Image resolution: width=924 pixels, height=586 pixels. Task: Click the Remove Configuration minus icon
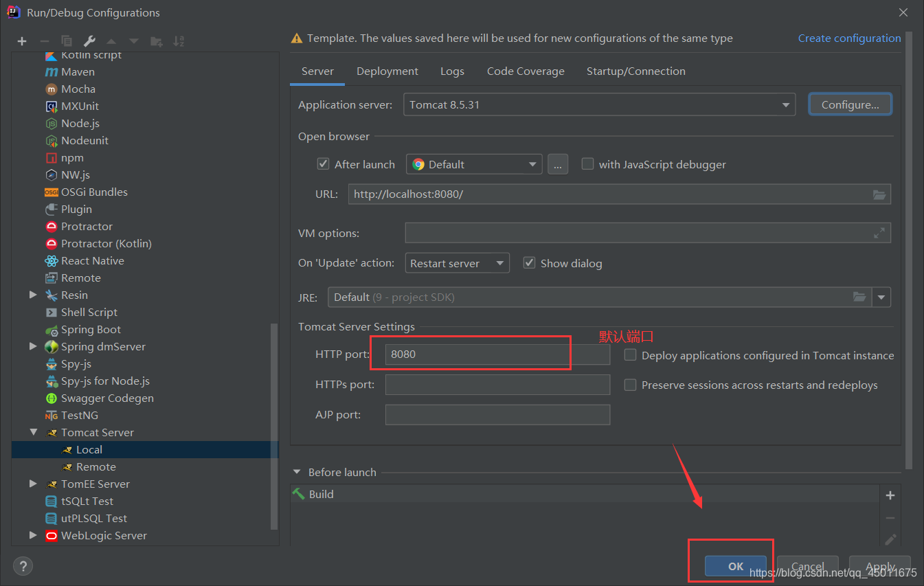click(x=44, y=41)
